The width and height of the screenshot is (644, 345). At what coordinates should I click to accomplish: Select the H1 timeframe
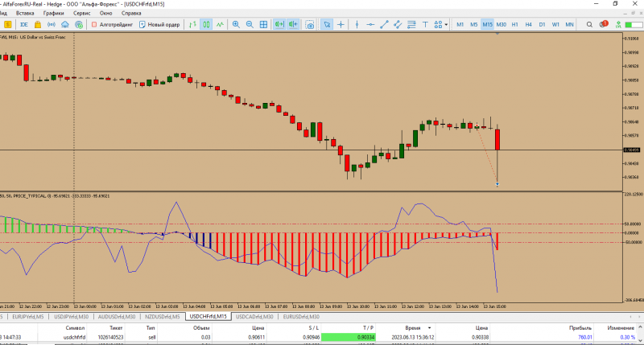tap(514, 25)
